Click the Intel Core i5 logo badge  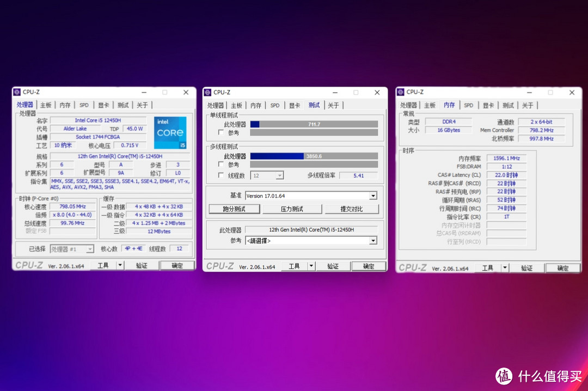(170, 132)
